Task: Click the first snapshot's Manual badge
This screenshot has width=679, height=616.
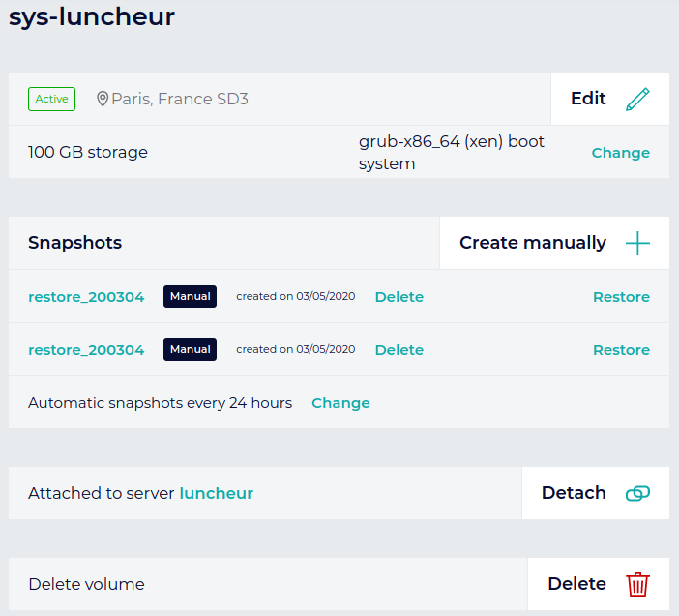Action: [x=190, y=296]
